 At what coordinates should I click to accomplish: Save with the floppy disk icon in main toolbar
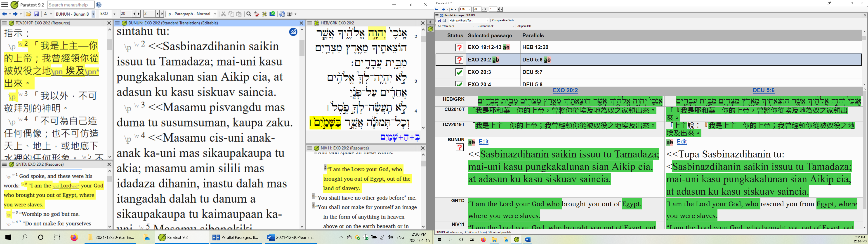36,14
